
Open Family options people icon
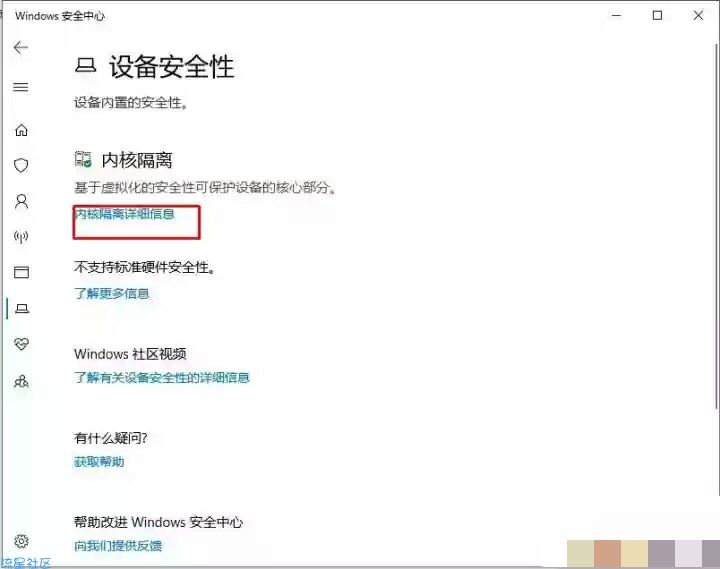coord(21,381)
